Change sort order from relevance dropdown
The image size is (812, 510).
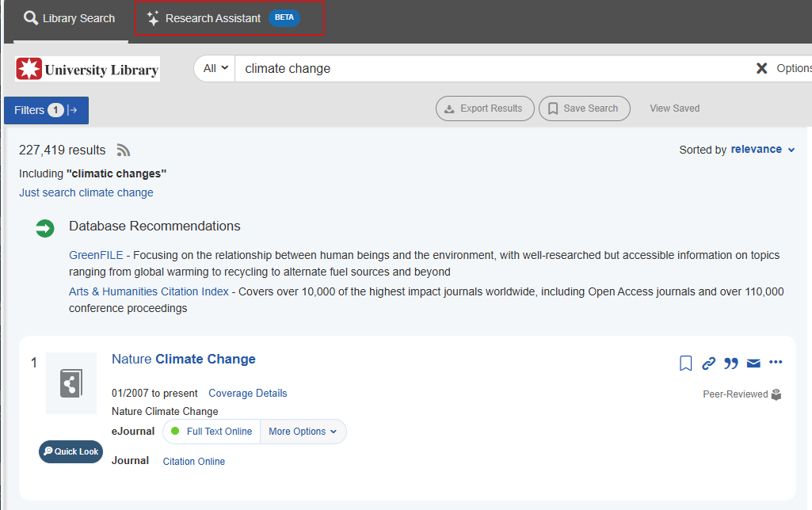(762, 149)
